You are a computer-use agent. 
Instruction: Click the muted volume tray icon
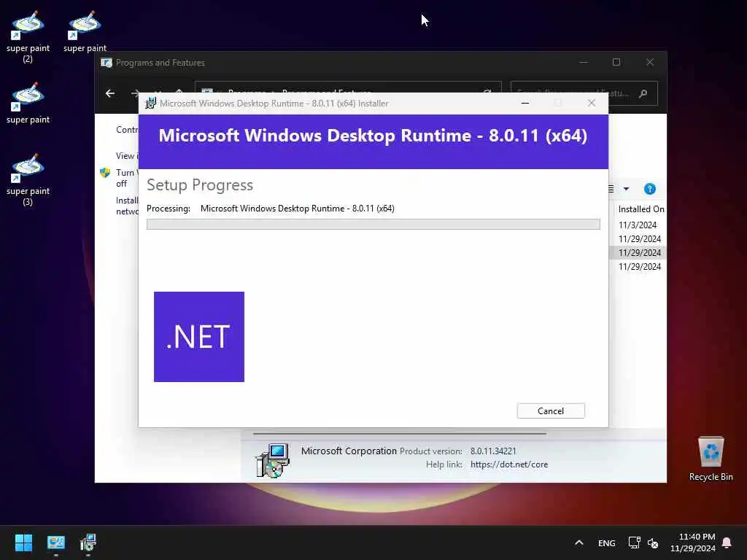tap(653, 542)
